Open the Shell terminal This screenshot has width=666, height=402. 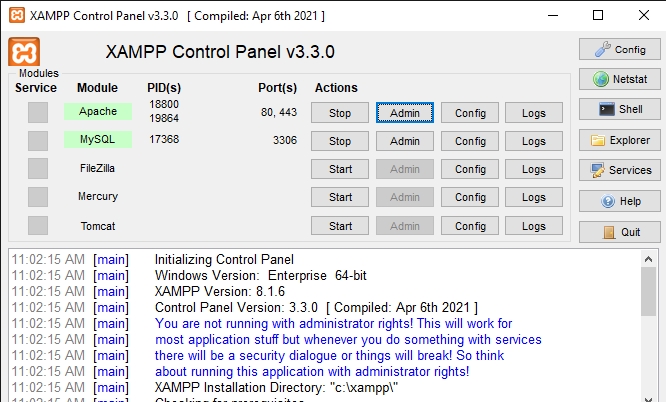(620, 109)
